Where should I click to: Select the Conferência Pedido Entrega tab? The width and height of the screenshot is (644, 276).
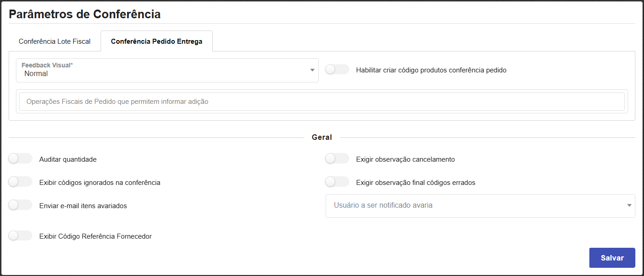point(157,41)
